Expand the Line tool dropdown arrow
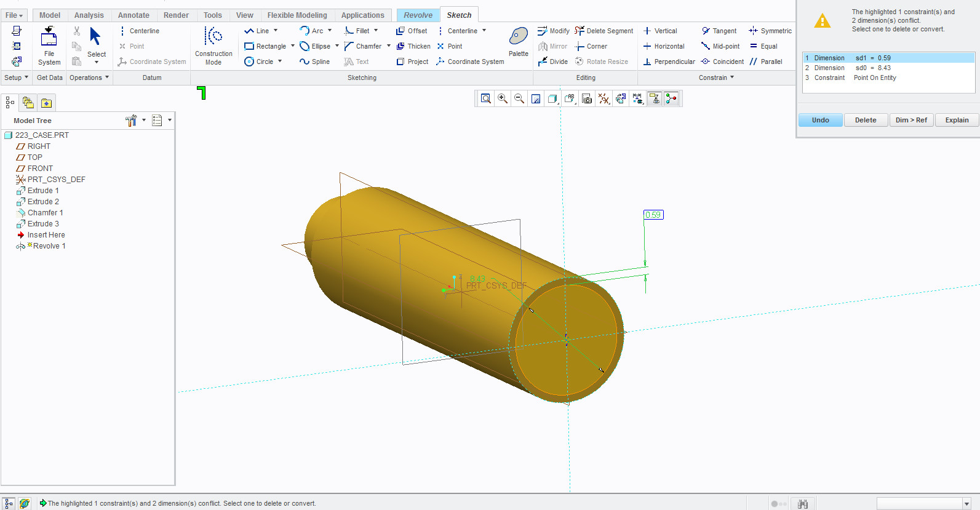This screenshot has width=980, height=510. pos(276,30)
